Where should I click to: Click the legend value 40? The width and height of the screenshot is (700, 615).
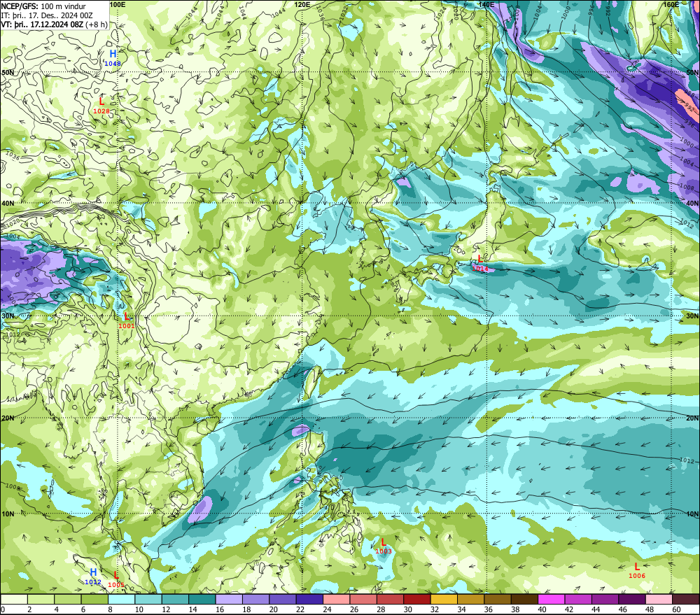[542, 609]
